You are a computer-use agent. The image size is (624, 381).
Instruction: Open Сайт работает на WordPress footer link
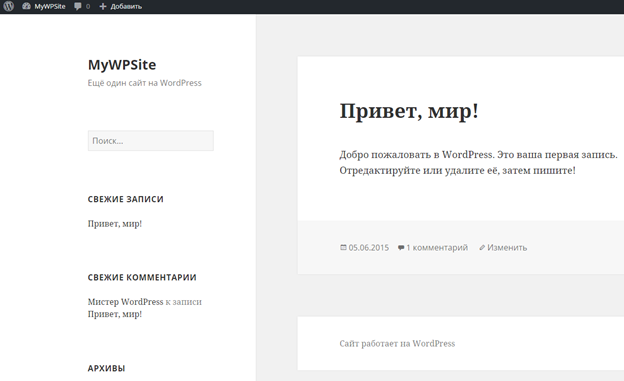[397, 344]
